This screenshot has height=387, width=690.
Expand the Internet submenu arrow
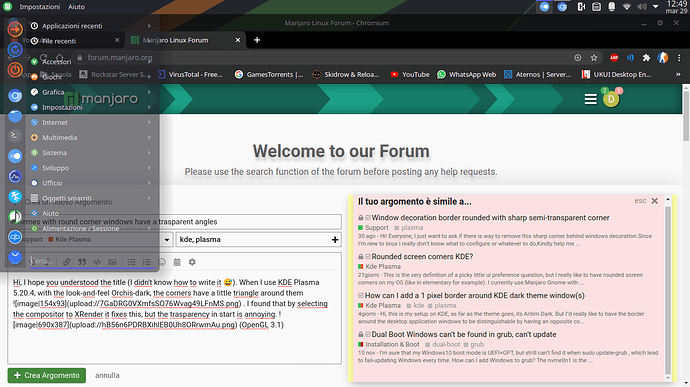point(149,122)
